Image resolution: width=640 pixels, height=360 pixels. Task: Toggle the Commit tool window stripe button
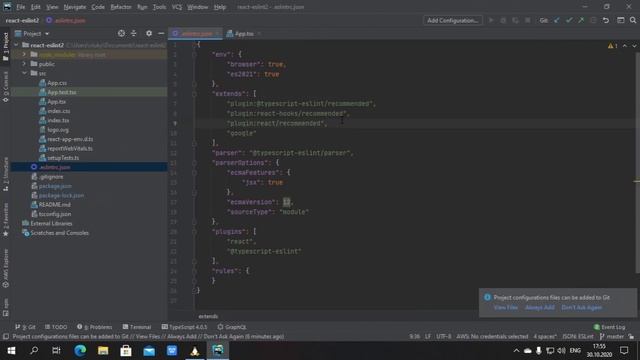6,87
